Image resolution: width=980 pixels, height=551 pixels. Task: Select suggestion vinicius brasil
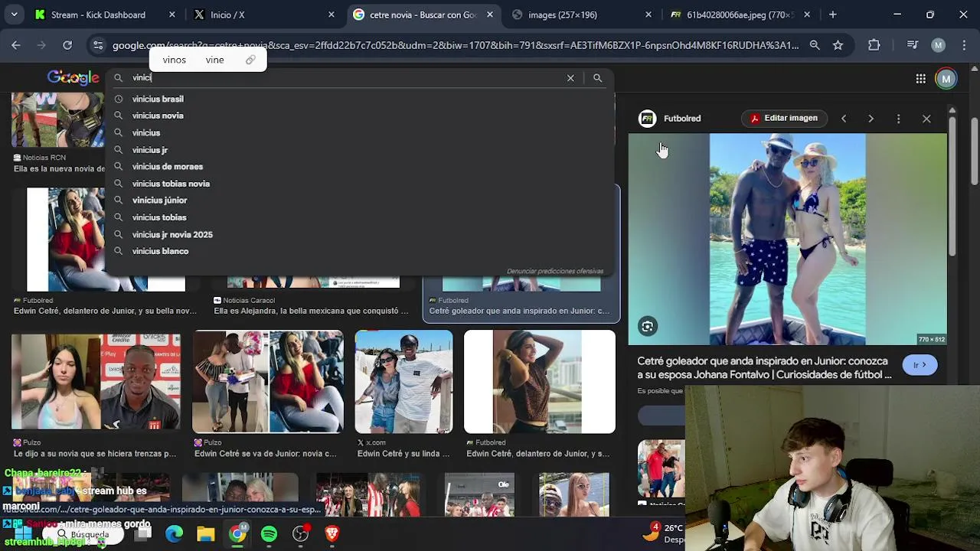(x=360, y=99)
